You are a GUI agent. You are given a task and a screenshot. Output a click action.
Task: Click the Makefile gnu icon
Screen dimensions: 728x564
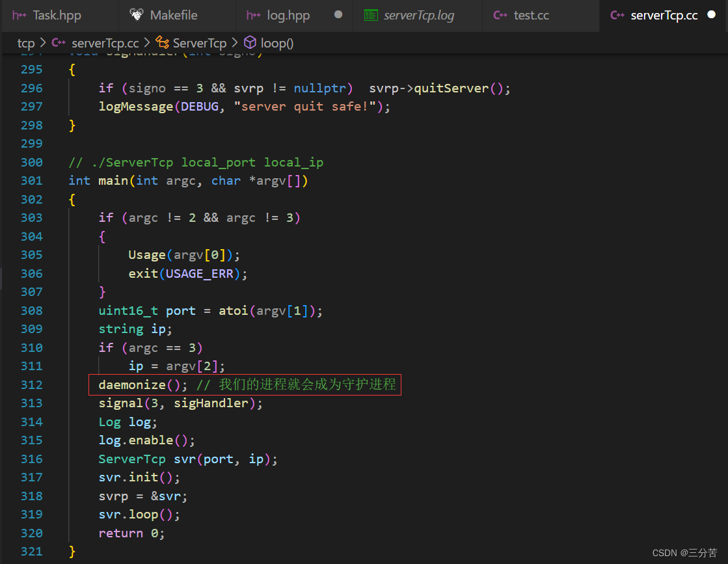coord(137,15)
